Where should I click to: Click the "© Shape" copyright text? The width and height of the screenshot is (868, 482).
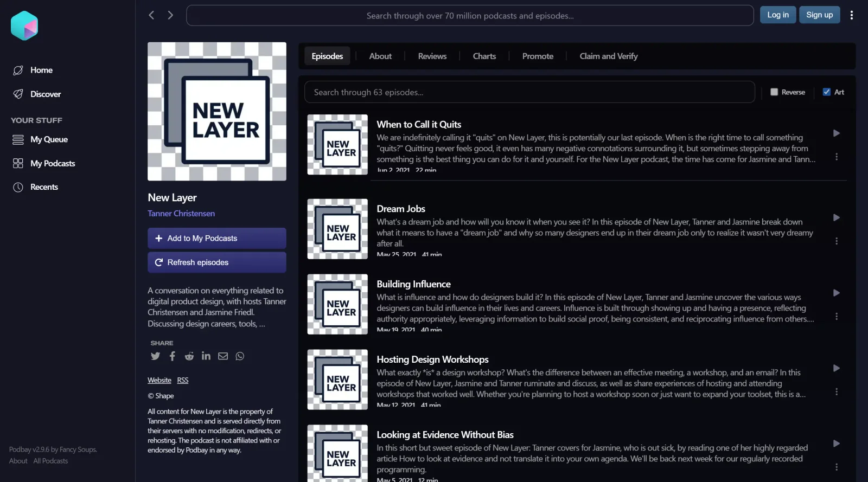click(x=161, y=396)
